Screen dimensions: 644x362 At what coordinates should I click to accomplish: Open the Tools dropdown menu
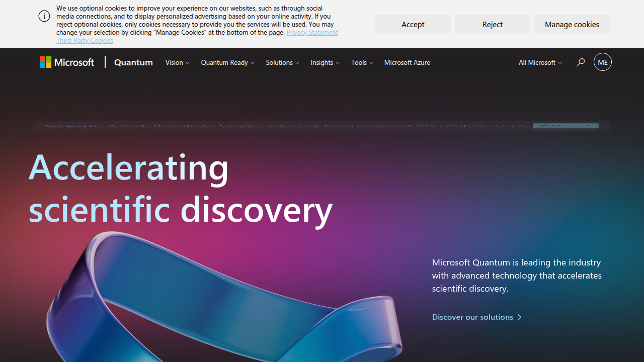click(x=362, y=62)
